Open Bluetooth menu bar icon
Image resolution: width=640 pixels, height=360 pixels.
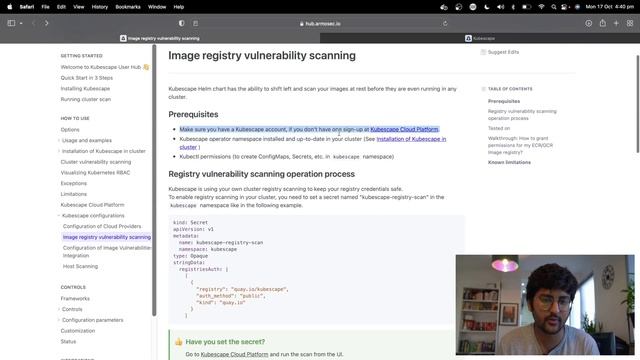click(513, 7)
